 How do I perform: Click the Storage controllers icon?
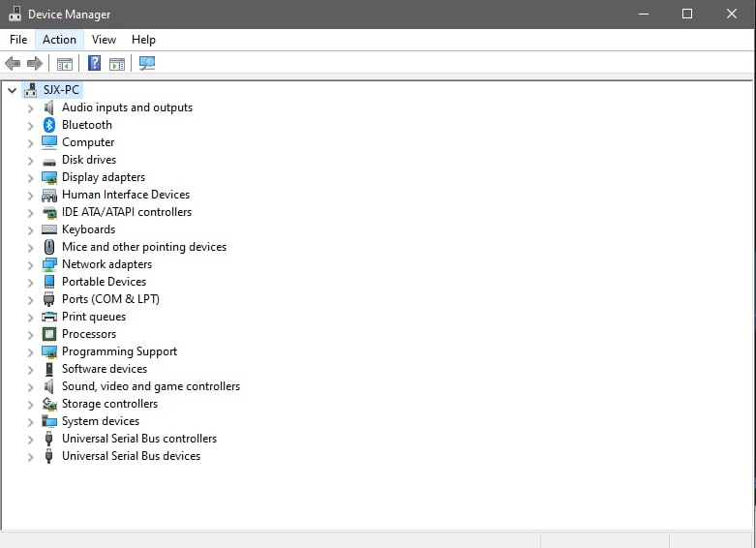click(49, 404)
